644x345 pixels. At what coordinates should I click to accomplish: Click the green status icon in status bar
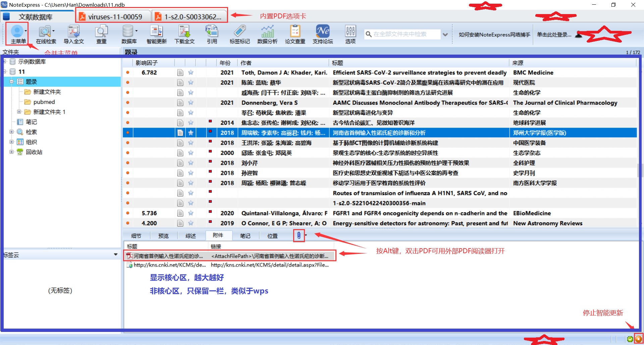tap(630, 339)
